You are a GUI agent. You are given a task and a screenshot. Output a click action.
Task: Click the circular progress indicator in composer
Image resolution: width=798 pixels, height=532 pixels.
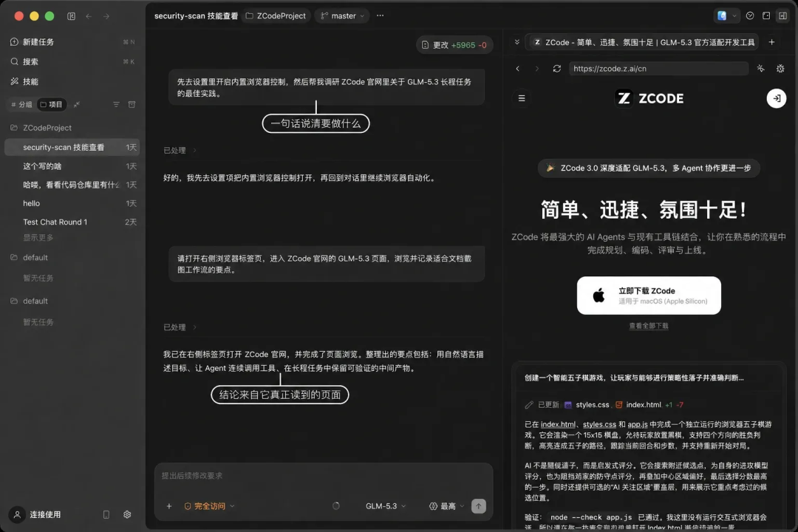(336, 506)
